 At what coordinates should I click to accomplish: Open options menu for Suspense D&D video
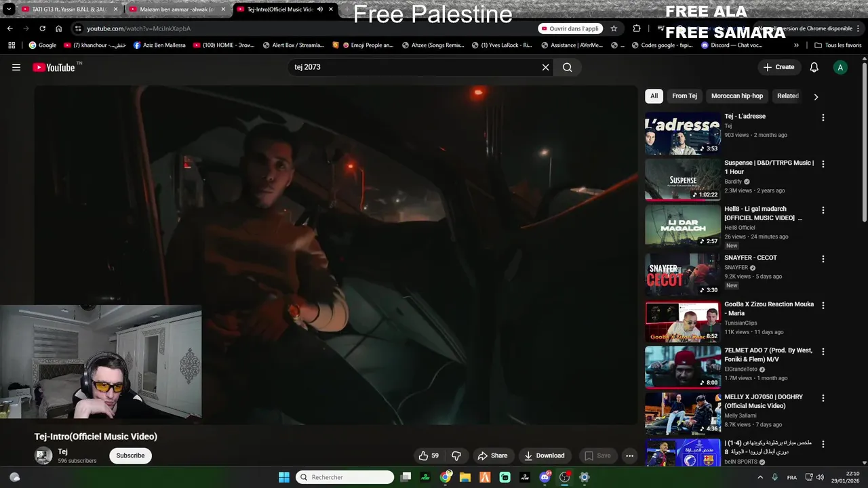coord(823,164)
